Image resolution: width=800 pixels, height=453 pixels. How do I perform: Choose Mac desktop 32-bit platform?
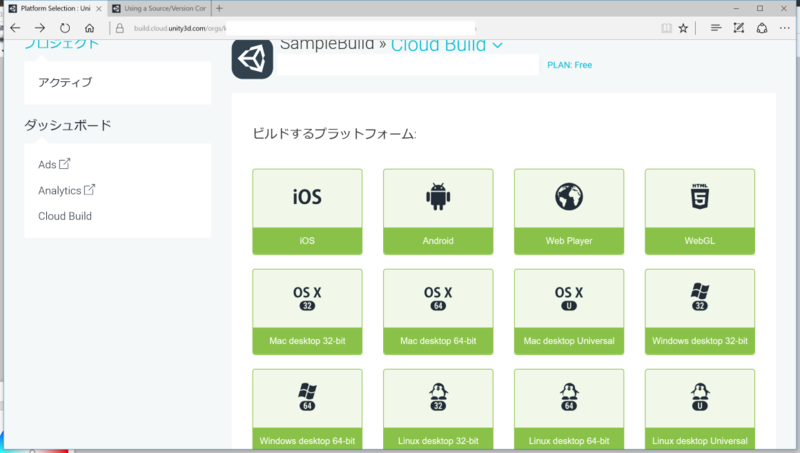pyautogui.click(x=307, y=312)
